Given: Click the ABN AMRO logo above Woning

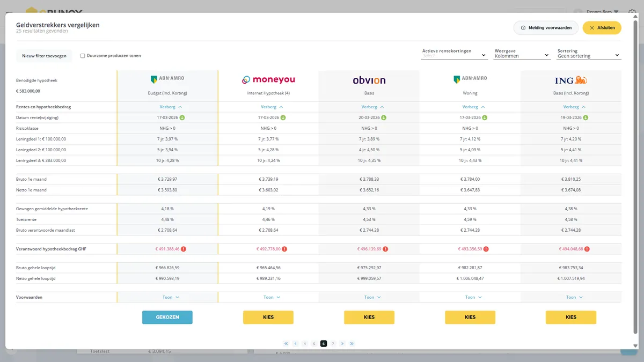Looking at the screenshot, I should coord(470,79).
